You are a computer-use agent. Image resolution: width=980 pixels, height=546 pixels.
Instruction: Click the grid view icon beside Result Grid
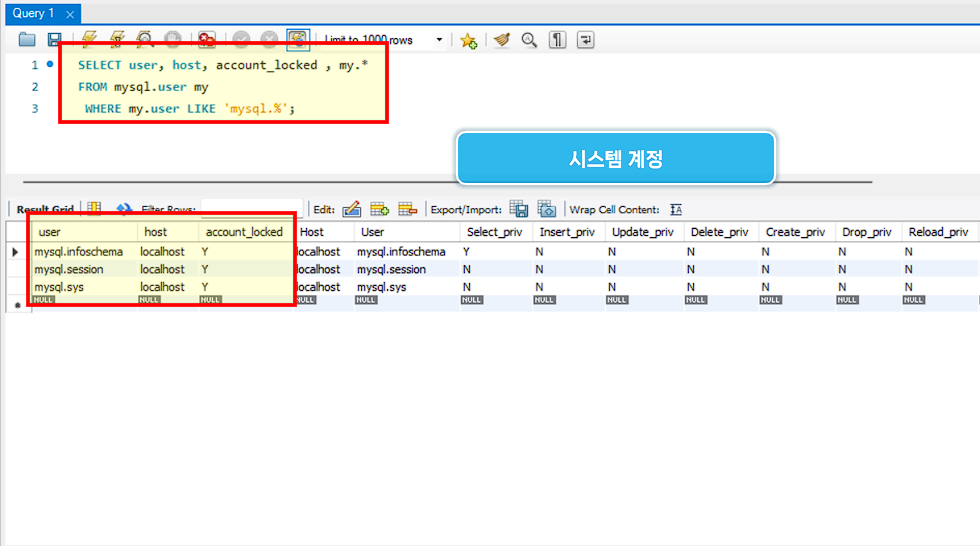tap(94, 209)
